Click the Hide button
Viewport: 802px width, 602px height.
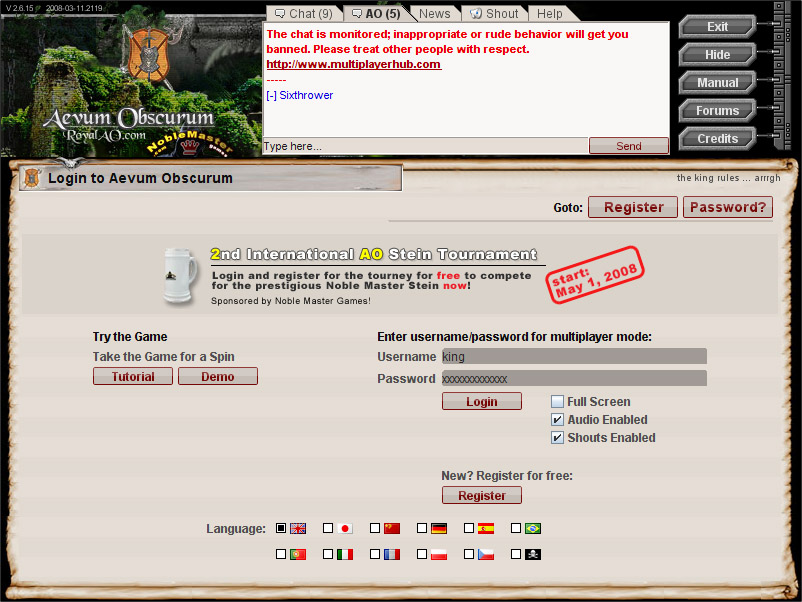[x=717, y=55]
